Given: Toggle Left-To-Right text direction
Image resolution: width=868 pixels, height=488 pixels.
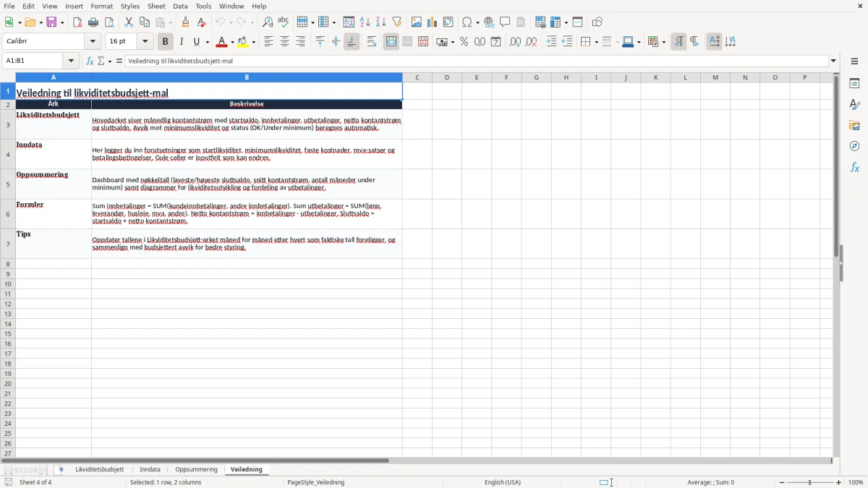Looking at the screenshot, I should point(678,42).
